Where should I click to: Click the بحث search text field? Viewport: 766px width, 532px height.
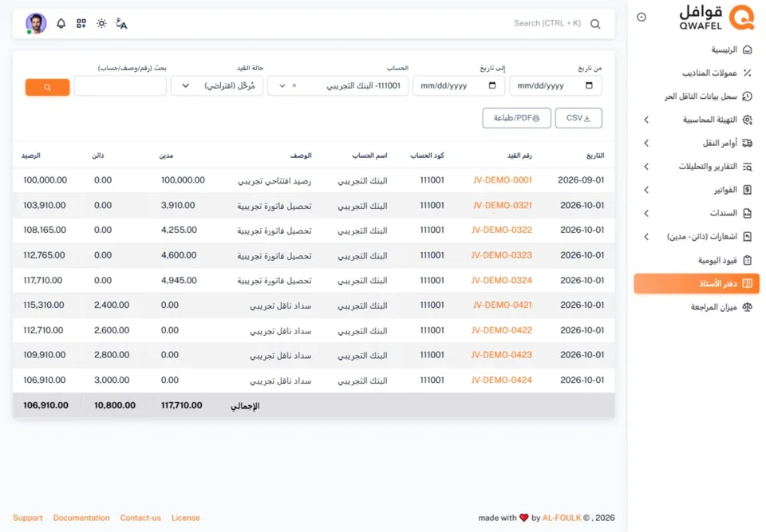[120, 85]
